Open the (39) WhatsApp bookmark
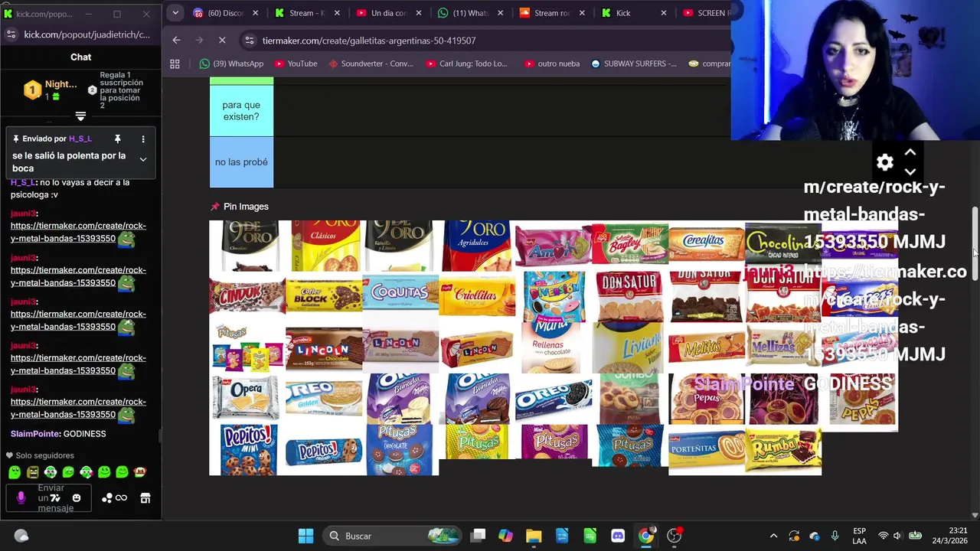 click(x=230, y=64)
